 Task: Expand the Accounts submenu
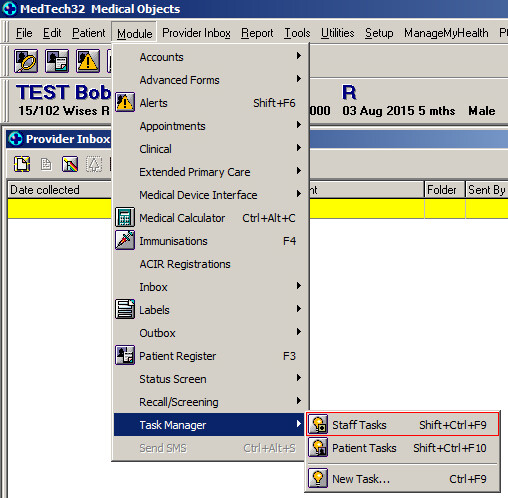pyautogui.click(x=211, y=57)
